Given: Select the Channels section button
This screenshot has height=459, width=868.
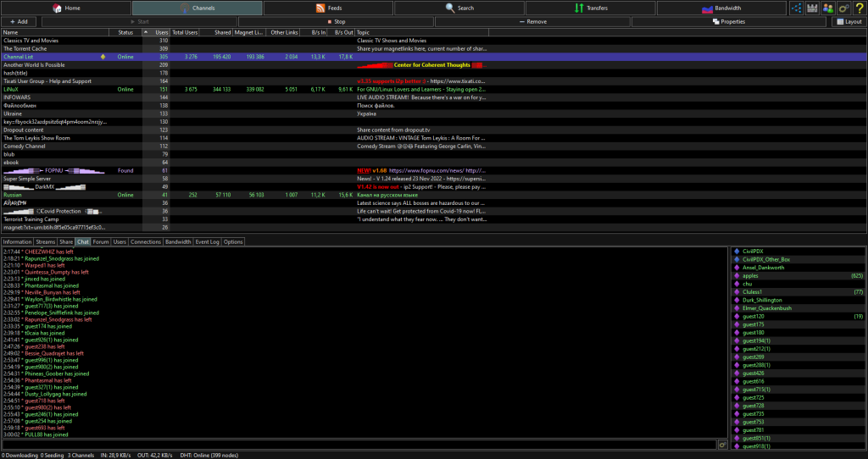Looking at the screenshot, I should (x=197, y=8).
